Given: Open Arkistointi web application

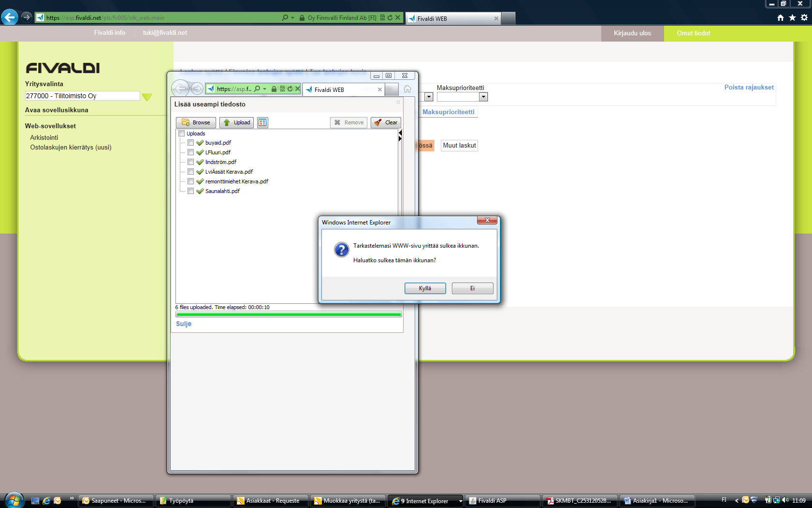Looking at the screenshot, I should (44, 138).
